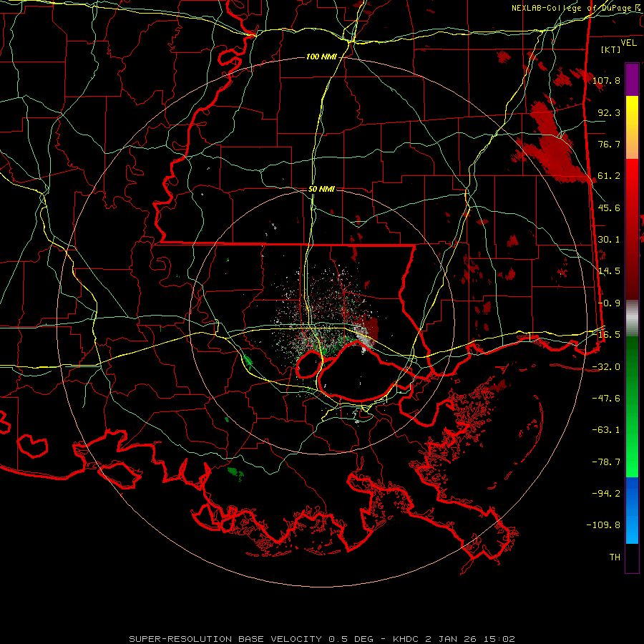Pick the bright red segment of velocity scale

coord(632,177)
